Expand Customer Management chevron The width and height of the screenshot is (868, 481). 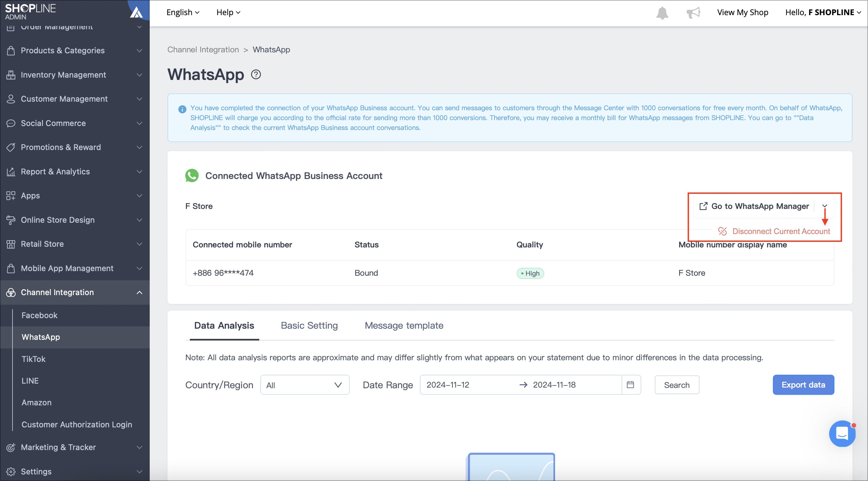coord(139,99)
